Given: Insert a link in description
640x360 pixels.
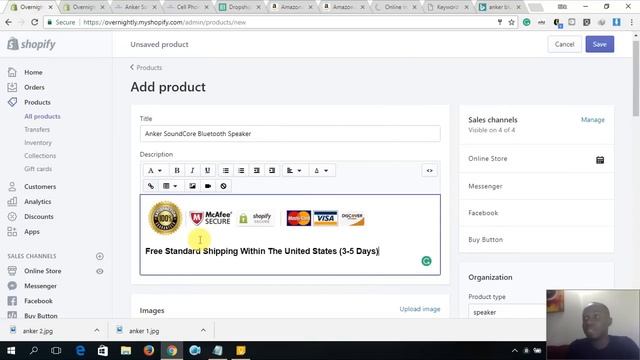Looking at the screenshot, I should point(151,186).
